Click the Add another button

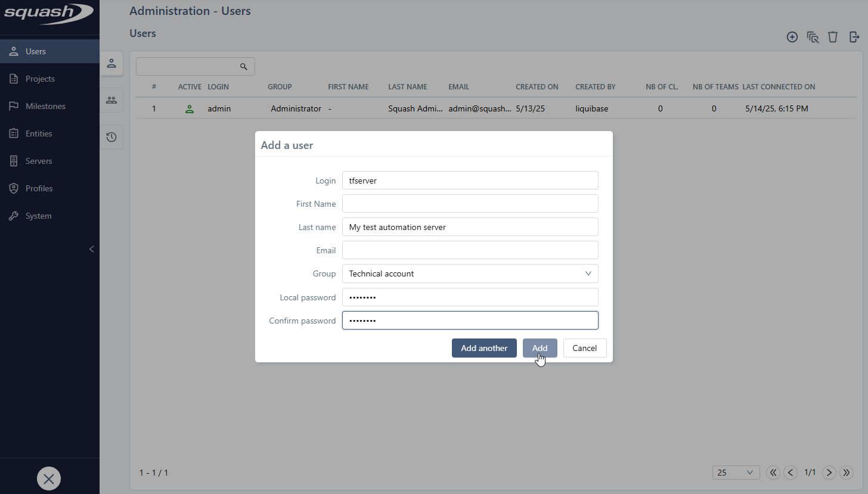[484, 348]
